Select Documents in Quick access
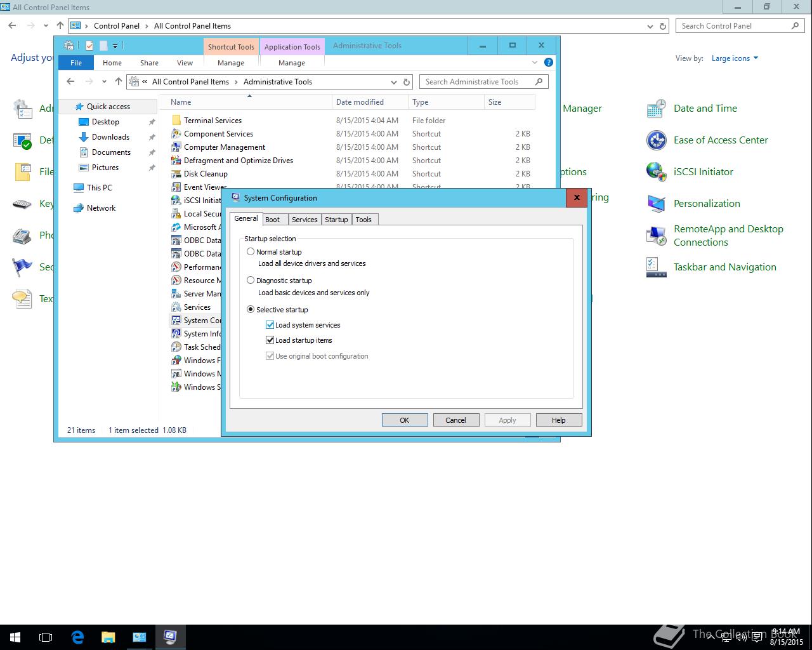The image size is (812, 650). tap(111, 152)
